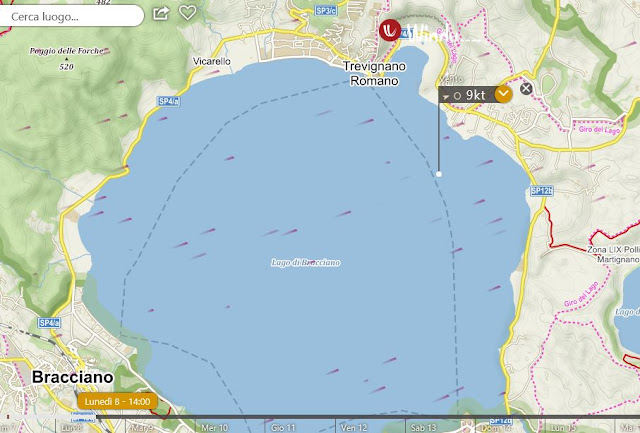Click the Poggio delle Forche peak label
The image size is (640, 433).
point(66,51)
